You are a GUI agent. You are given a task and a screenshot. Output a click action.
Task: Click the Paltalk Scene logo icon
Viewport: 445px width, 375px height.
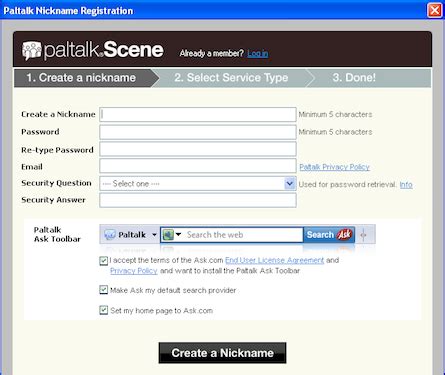point(32,51)
